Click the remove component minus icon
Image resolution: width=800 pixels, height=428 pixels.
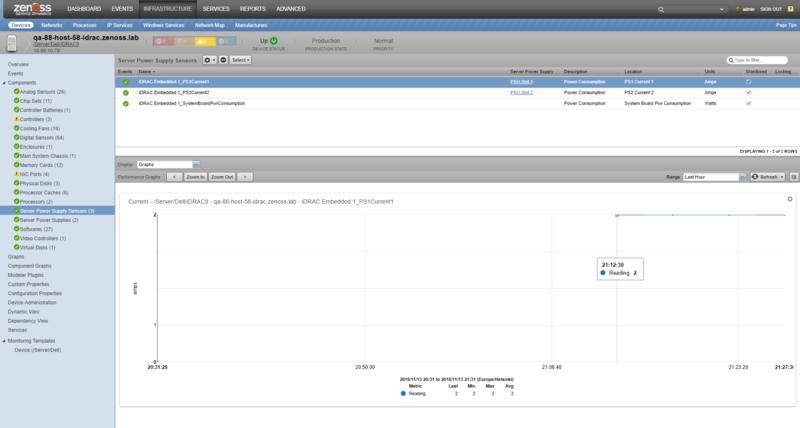[223, 60]
